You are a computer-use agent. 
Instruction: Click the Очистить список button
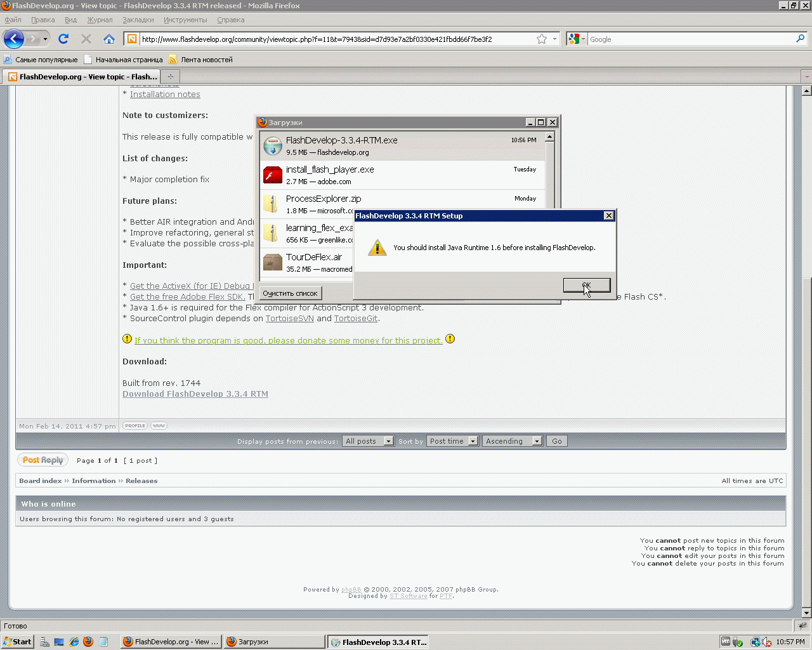click(x=291, y=293)
